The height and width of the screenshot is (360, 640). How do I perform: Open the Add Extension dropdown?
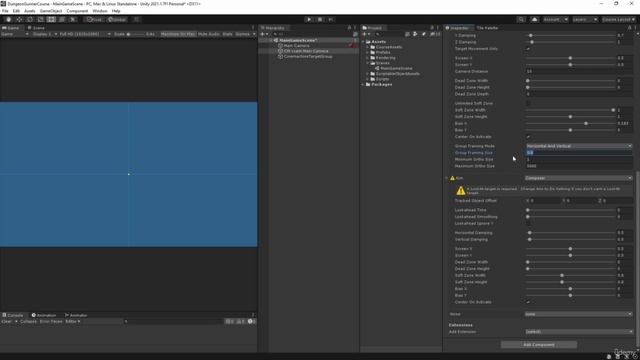click(579, 331)
